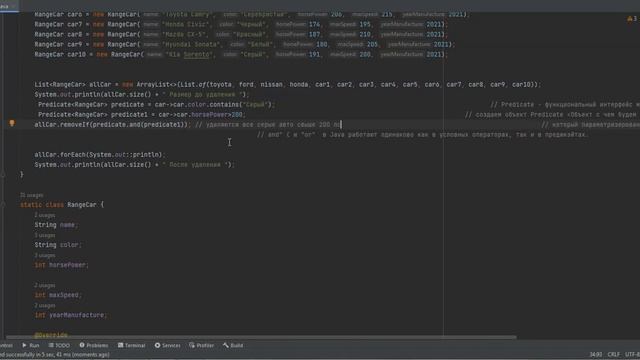Viewport: 640px width, 360px height.
Task: Click the usages hint above String color
Action: [44, 235]
